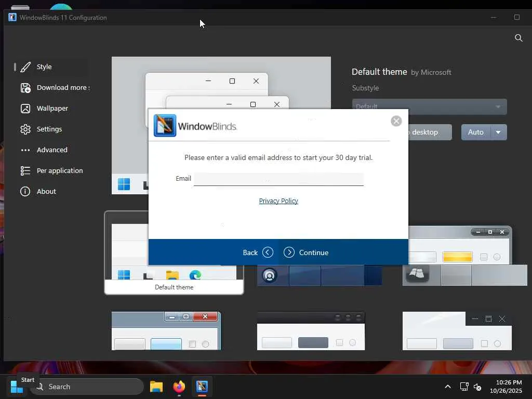Select the silver Windows-flag theme thumbnail
532x399 pixels.
(x=464, y=256)
